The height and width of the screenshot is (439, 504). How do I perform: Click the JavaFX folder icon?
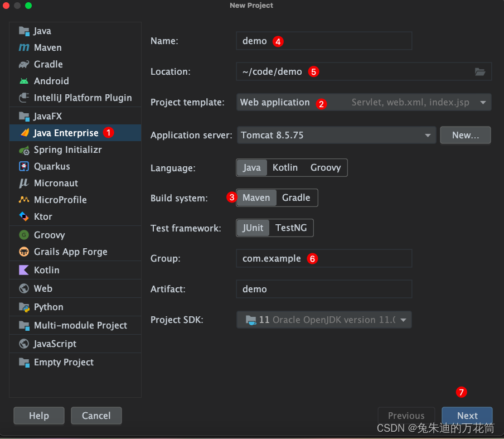pyautogui.click(x=24, y=116)
